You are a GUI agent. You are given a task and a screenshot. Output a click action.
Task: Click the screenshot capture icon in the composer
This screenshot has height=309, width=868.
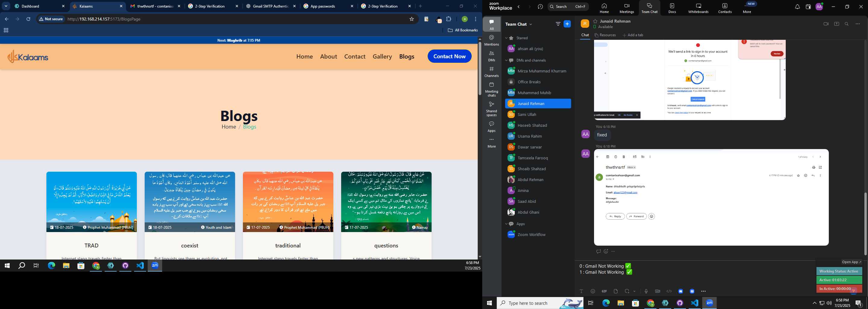point(627,291)
